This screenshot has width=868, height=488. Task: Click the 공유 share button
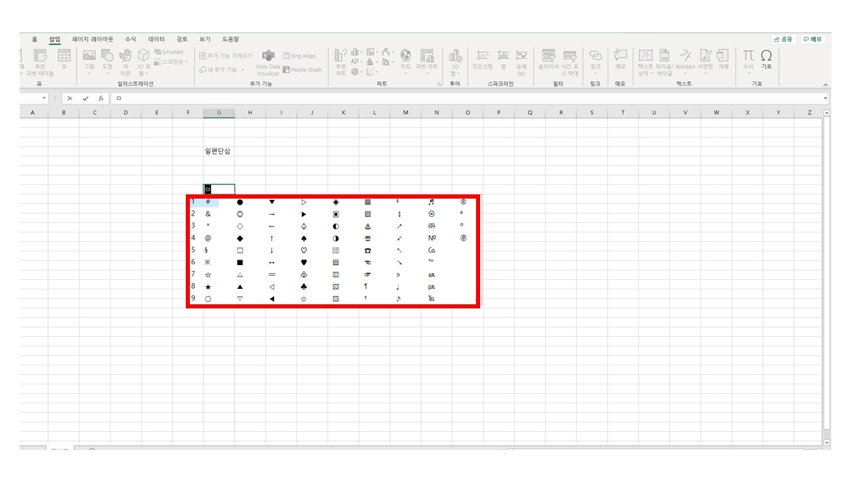[783, 39]
